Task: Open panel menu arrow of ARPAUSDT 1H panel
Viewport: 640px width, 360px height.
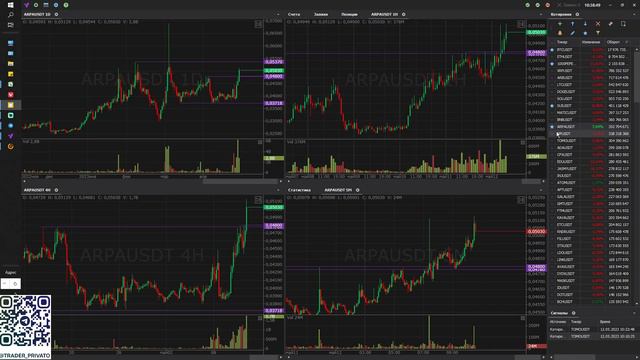Action: pos(541,15)
